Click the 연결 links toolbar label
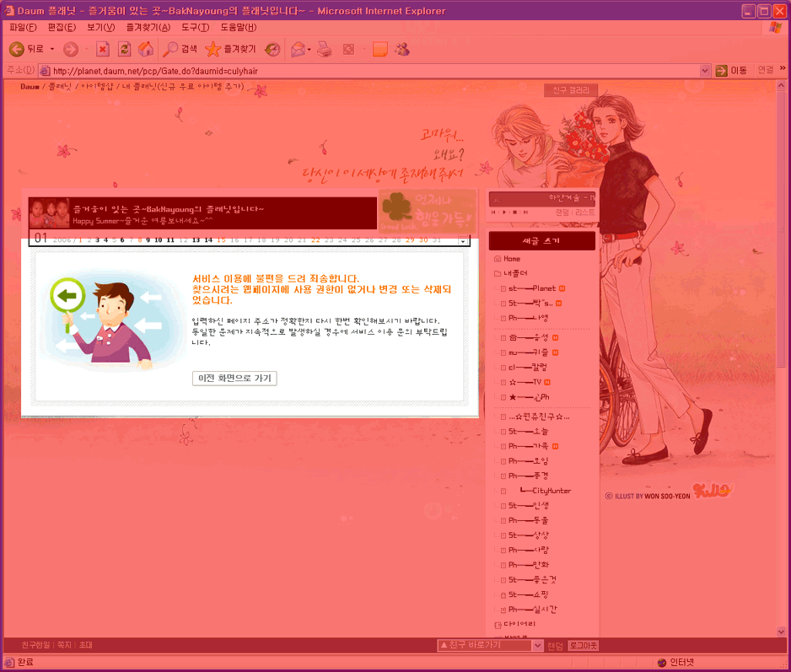 click(x=765, y=70)
